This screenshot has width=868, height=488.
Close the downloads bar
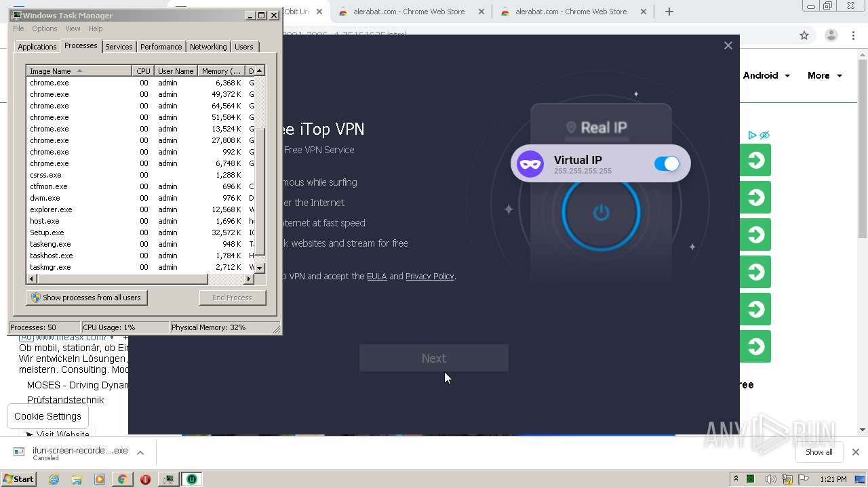tap(855, 452)
